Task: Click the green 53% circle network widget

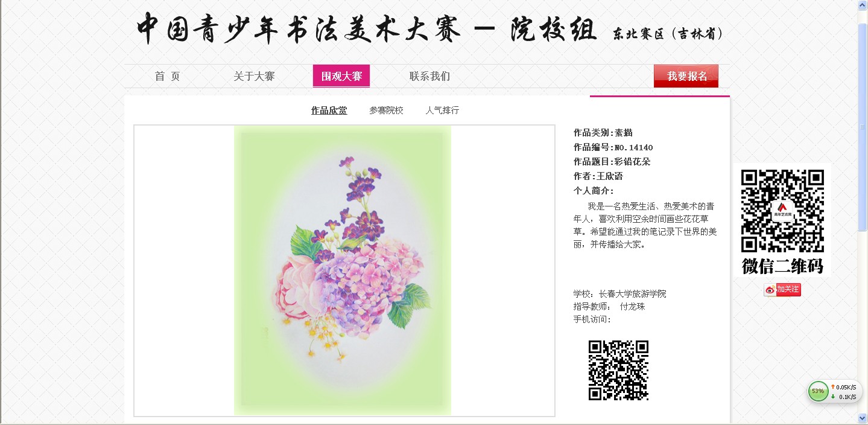Action: click(x=818, y=391)
